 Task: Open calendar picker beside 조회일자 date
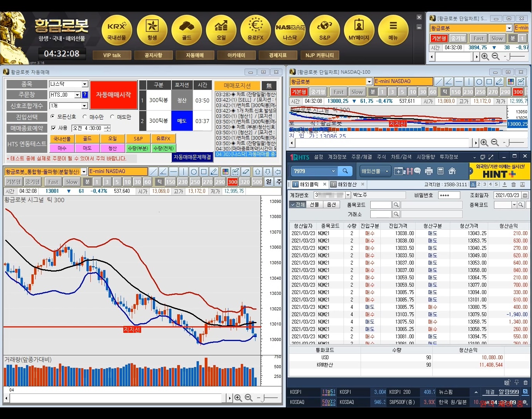coord(525,195)
